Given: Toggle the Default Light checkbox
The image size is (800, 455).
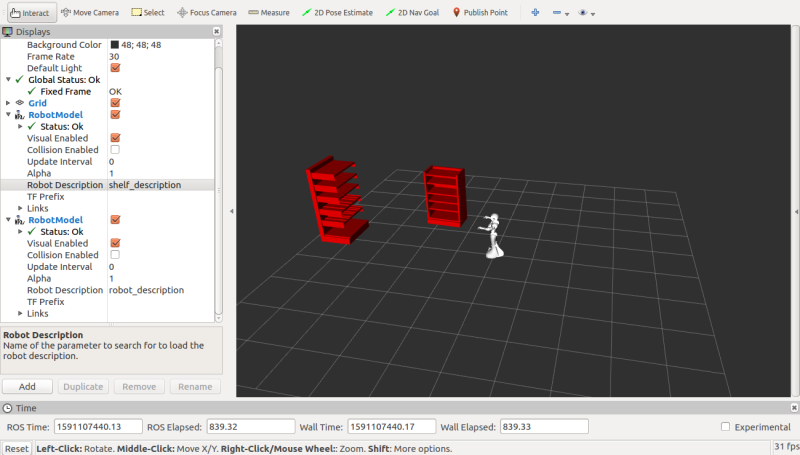Looking at the screenshot, I should point(115,68).
